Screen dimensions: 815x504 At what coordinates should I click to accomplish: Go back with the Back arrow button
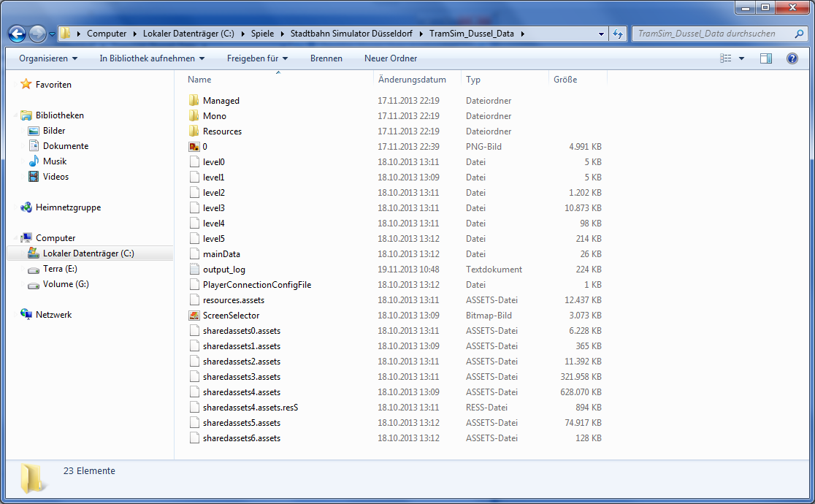(17, 34)
